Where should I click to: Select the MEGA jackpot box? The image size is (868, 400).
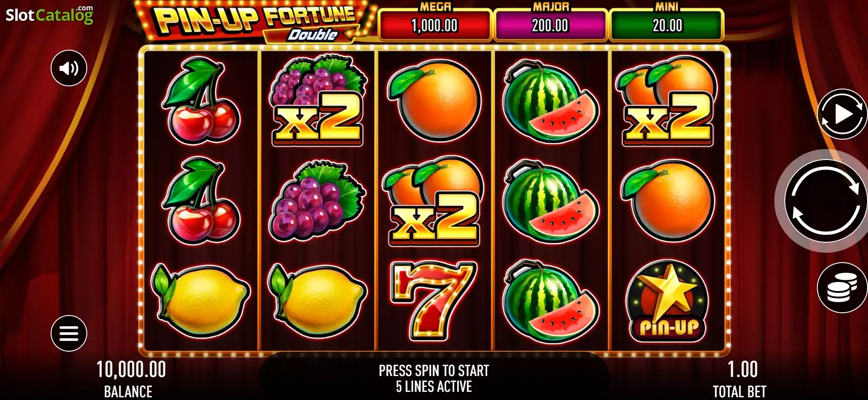(435, 25)
